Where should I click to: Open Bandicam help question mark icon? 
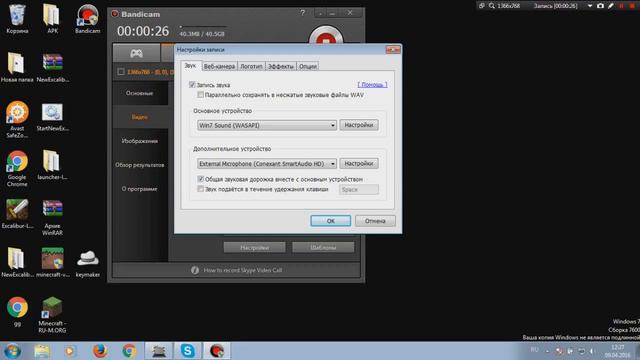click(302, 13)
